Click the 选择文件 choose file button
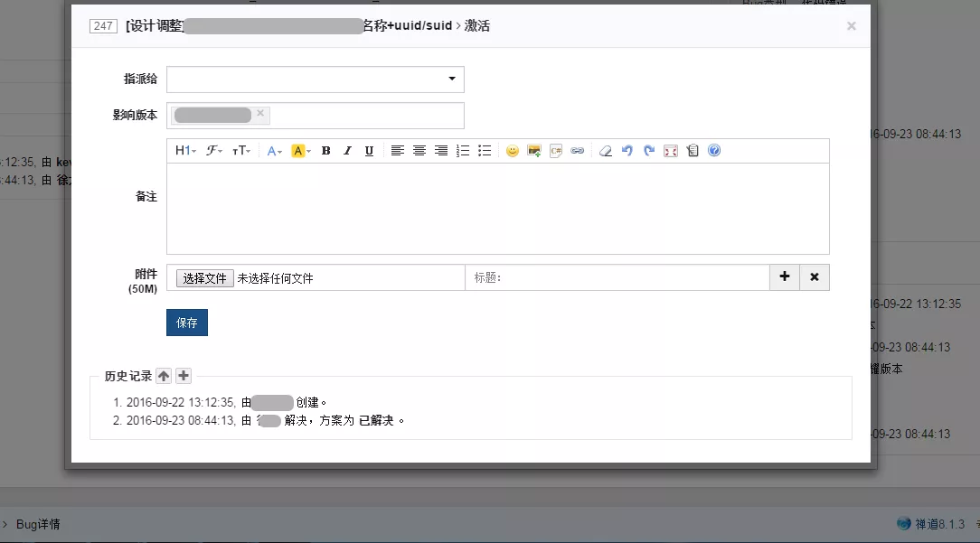The height and width of the screenshot is (543, 980). click(205, 278)
